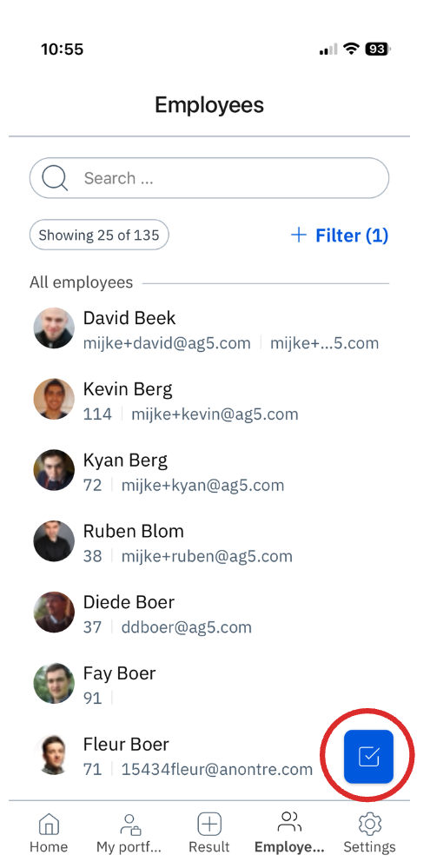
Task: Open David Beek's employee entry
Action: pyautogui.click(x=209, y=328)
